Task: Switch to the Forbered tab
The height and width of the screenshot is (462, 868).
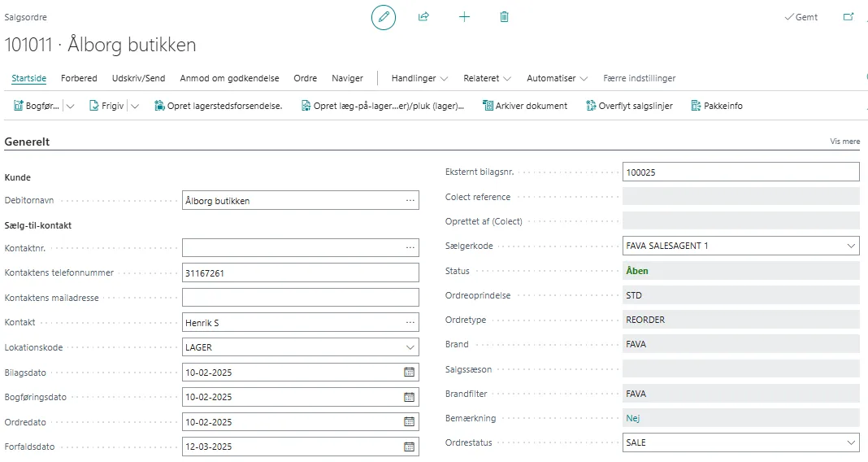Action: click(x=79, y=78)
